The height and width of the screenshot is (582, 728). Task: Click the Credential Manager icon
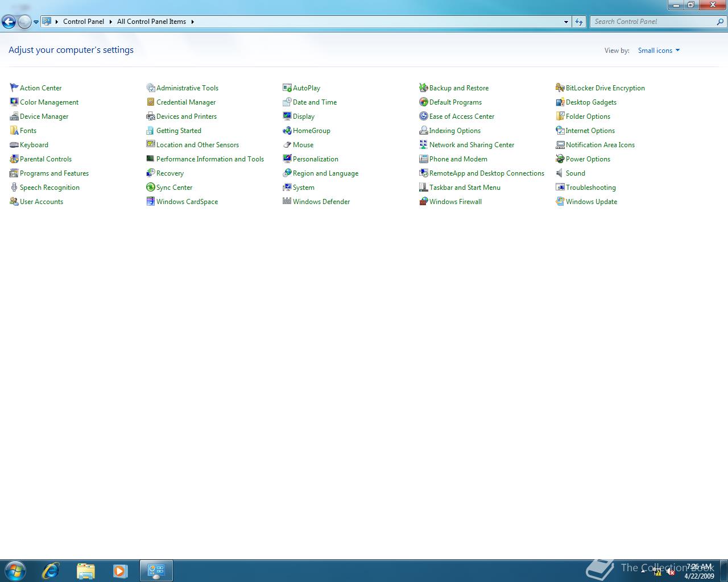coord(151,102)
